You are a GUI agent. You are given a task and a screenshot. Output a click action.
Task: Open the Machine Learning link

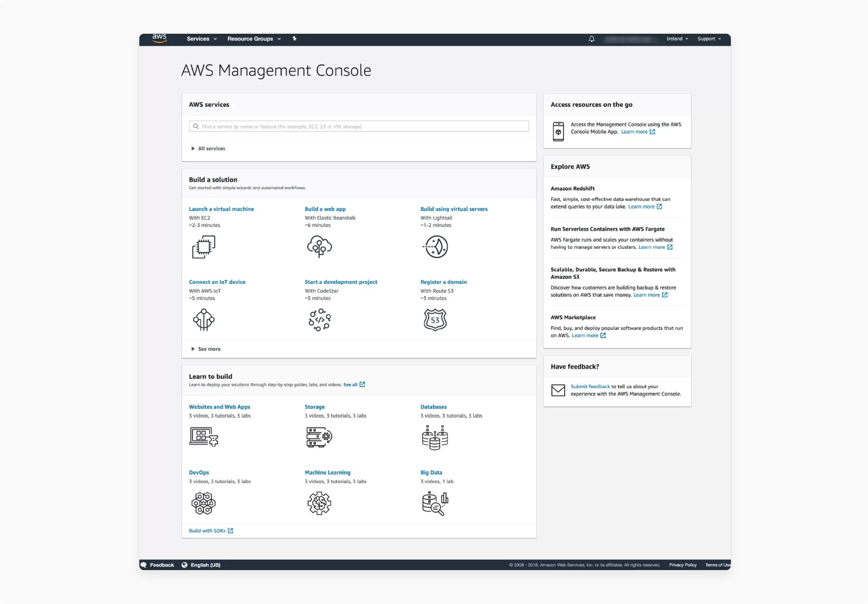pyautogui.click(x=328, y=472)
